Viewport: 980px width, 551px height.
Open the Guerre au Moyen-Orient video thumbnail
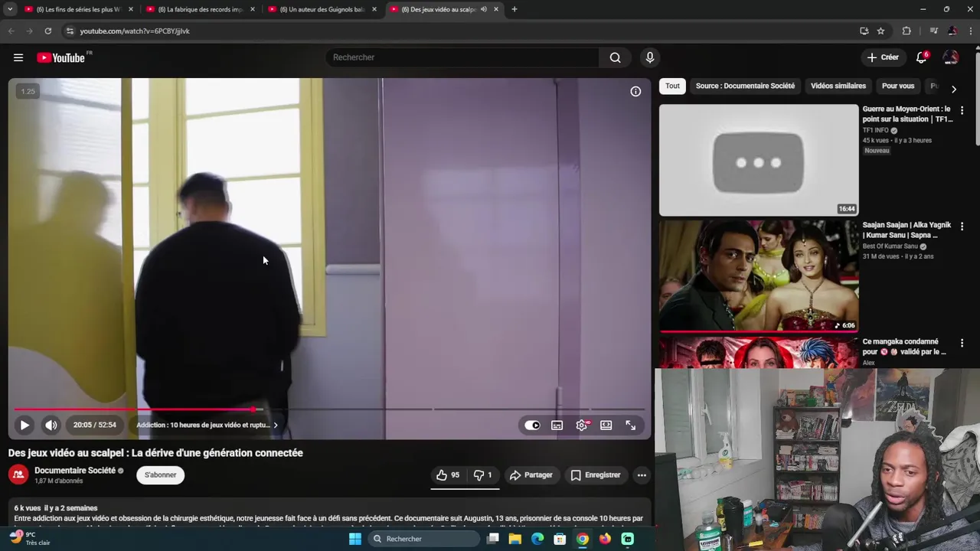click(x=759, y=160)
